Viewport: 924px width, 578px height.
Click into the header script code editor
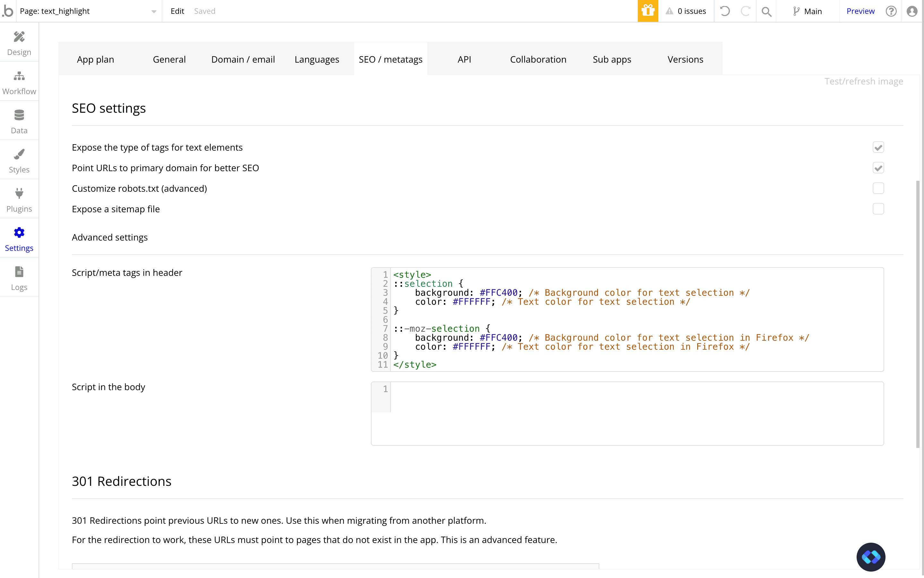click(627, 319)
